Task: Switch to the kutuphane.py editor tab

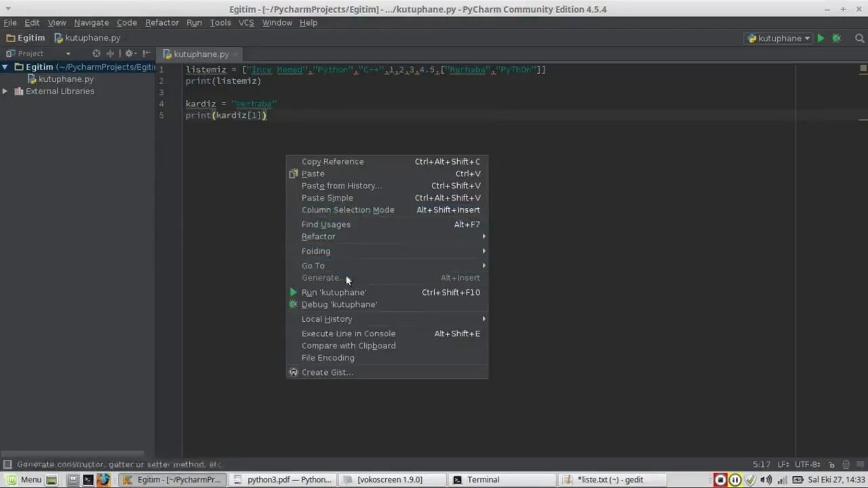Action: [x=201, y=54]
